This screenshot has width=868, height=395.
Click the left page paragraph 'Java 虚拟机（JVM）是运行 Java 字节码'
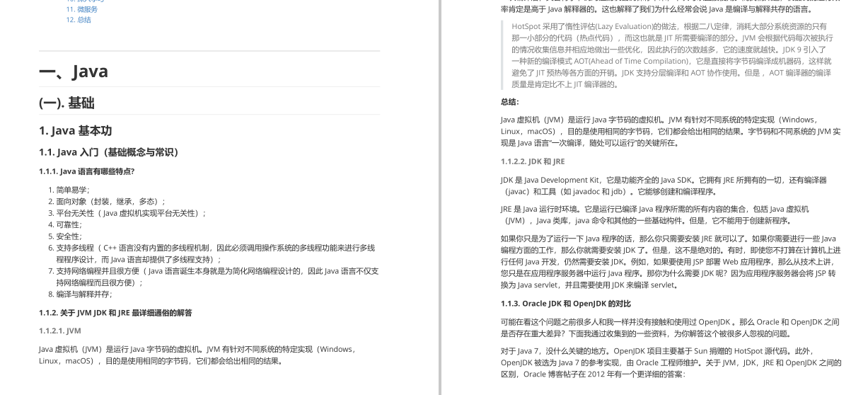point(199,355)
